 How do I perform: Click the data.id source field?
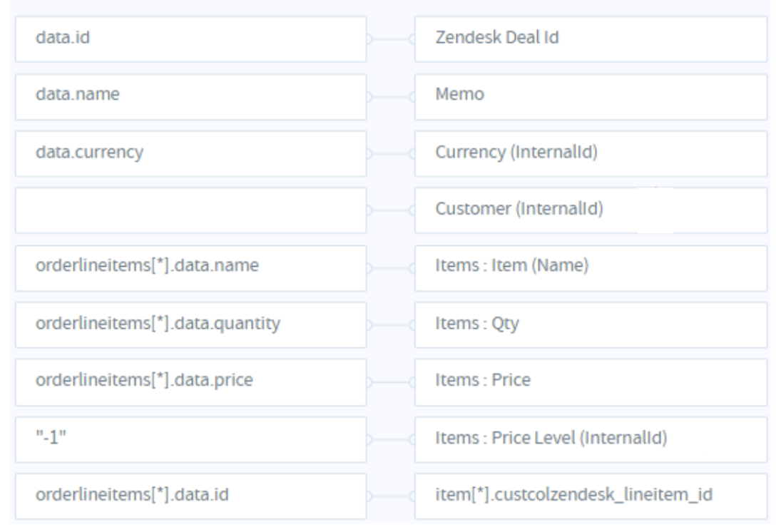pos(190,39)
